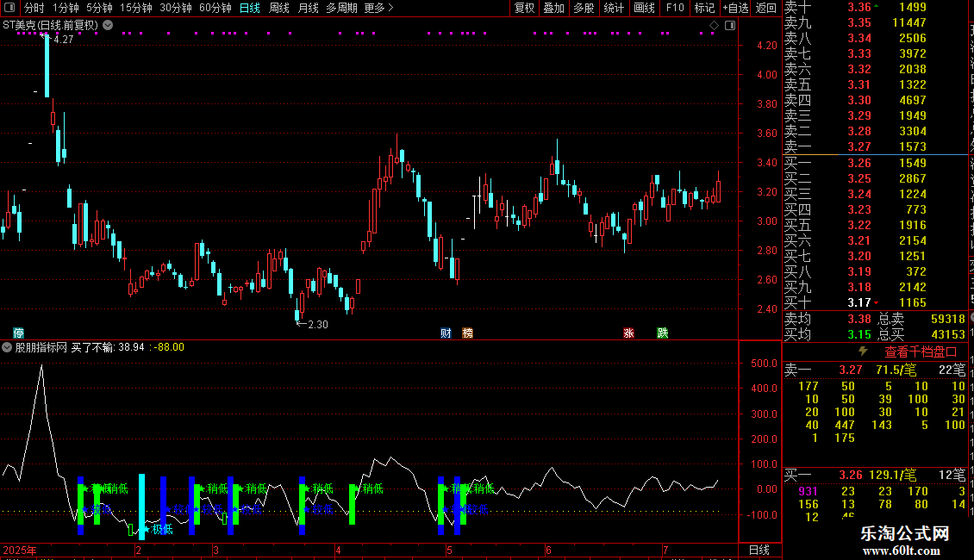Click the 卖十 row price 3.36
Screen dimensions: 974x560
[x=859, y=7]
